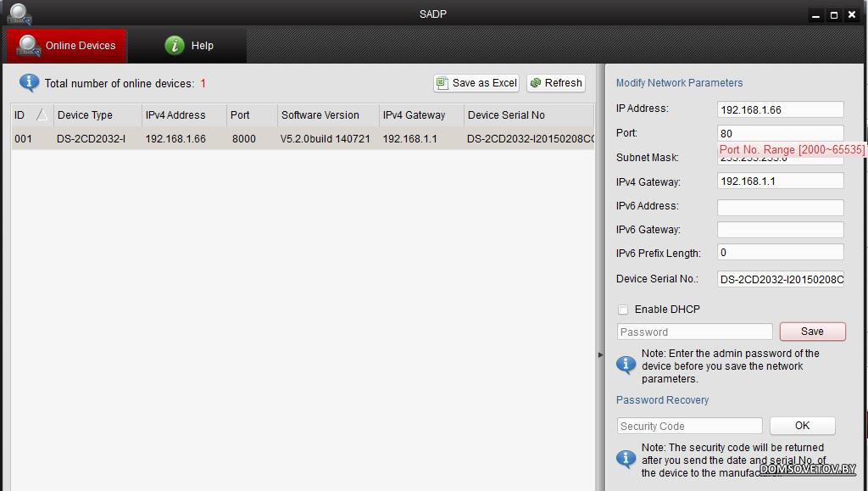This screenshot has height=491, width=868.
Task: Focus the IPv6 Address input field
Action: pos(781,207)
